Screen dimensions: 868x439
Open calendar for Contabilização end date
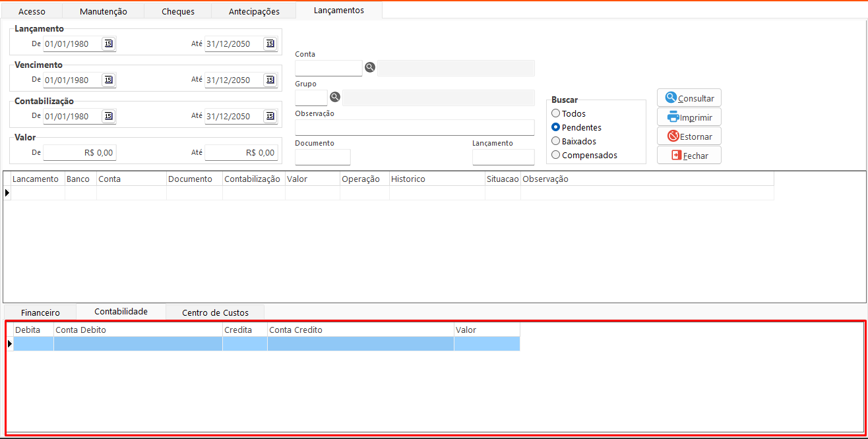coord(270,116)
